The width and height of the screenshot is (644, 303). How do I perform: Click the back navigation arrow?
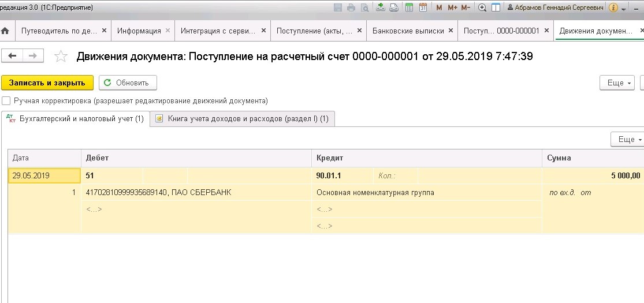[x=12, y=55]
